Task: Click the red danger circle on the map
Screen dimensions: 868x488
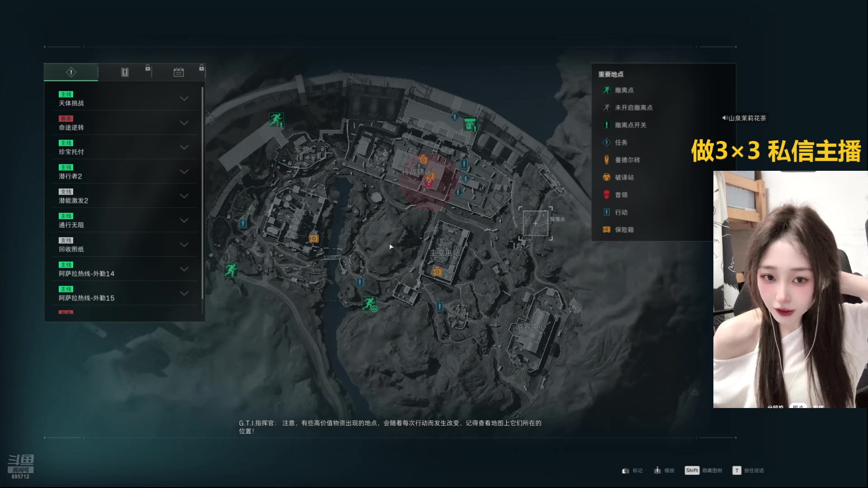Action: [x=429, y=181]
